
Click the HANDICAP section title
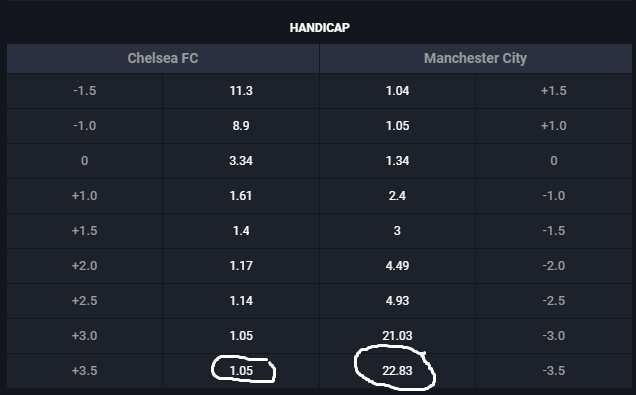point(320,28)
